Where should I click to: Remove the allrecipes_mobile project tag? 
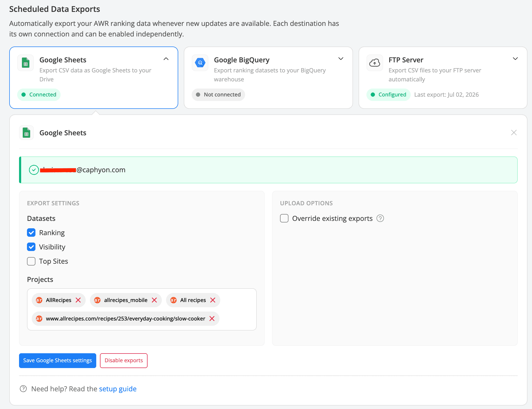[154, 300]
